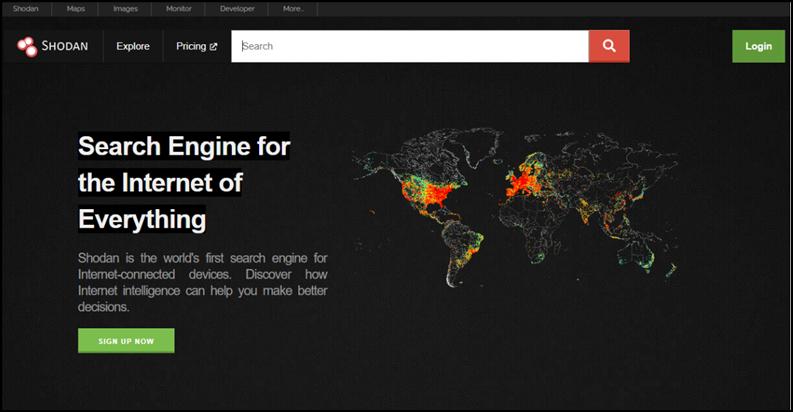This screenshot has width=793, height=412.
Task: Click the green Login button
Action: pos(758,46)
